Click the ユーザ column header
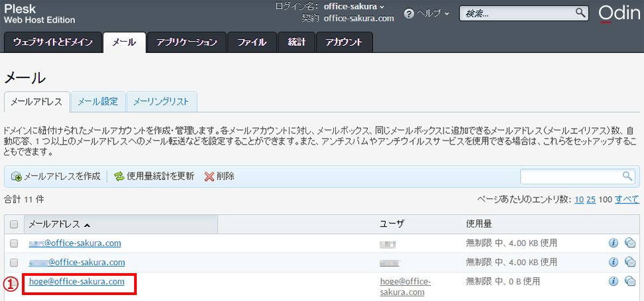The height and width of the screenshot is (301, 644). 392,224
